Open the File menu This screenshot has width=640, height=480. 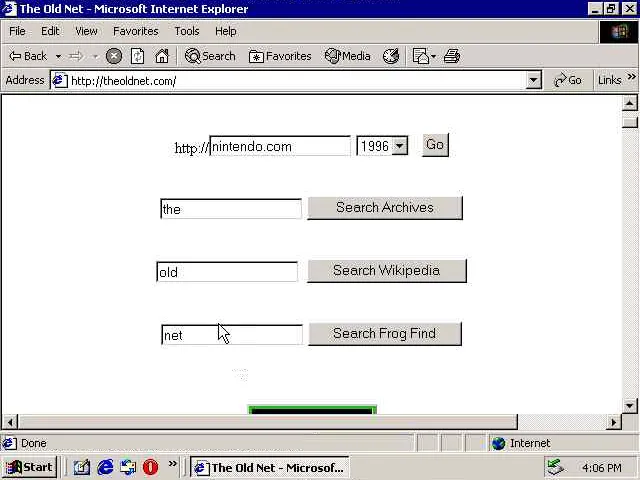[x=17, y=31]
